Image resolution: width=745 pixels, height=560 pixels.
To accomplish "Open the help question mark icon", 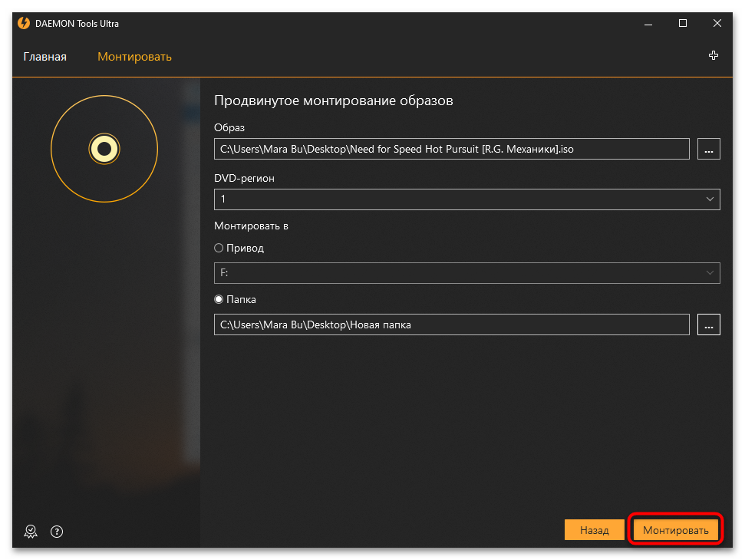I will (57, 532).
